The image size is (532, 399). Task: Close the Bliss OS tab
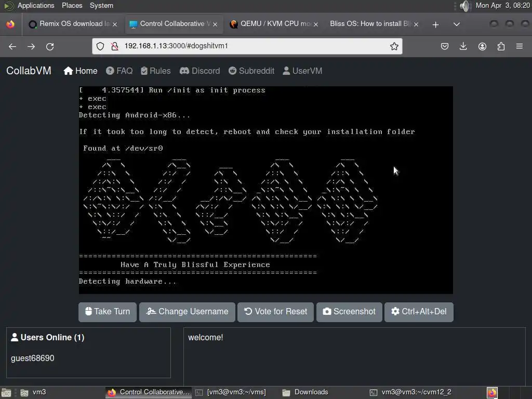[416, 24]
